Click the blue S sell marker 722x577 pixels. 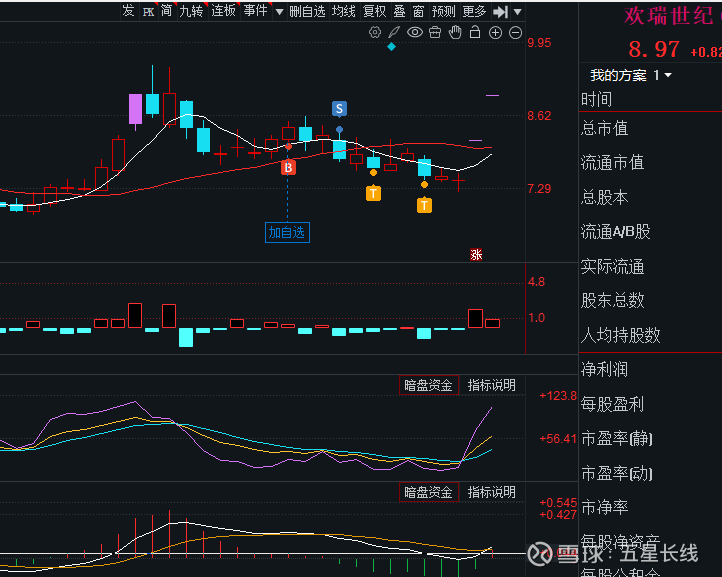[340, 108]
